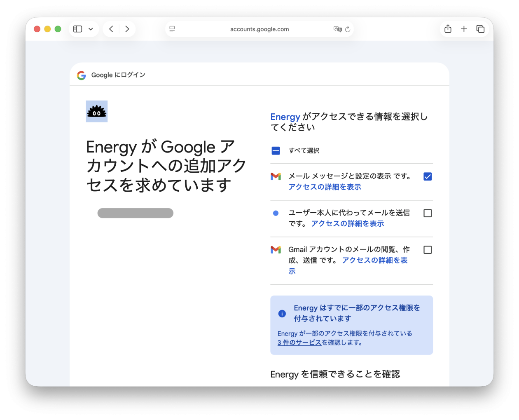Open the sidebar options dropdown chevron
The height and width of the screenshot is (420, 519).
pyautogui.click(x=91, y=29)
